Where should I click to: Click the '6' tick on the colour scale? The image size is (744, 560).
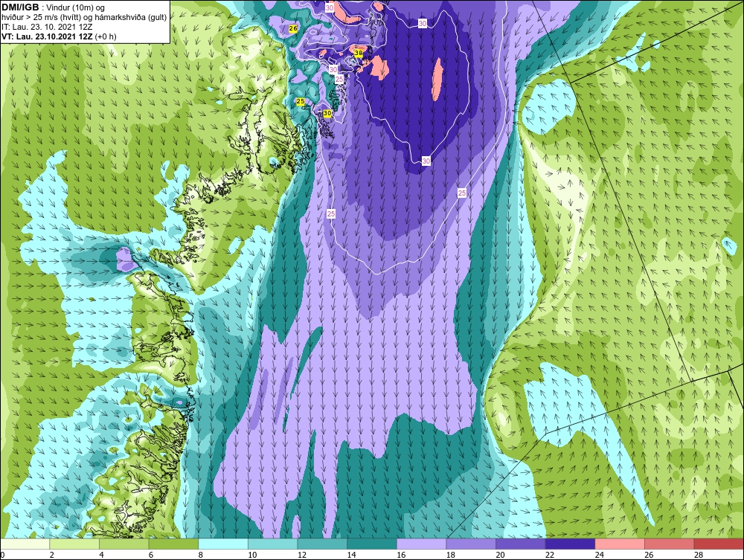point(151,555)
